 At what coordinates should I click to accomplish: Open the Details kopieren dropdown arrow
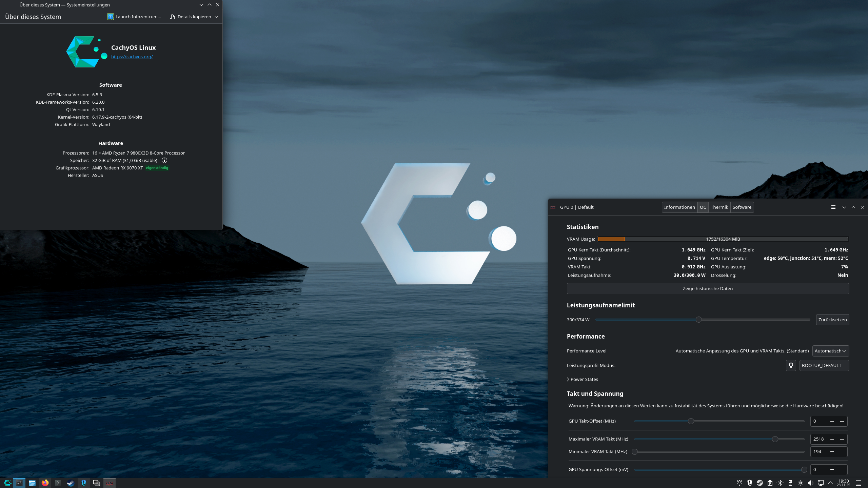pos(216,17)
